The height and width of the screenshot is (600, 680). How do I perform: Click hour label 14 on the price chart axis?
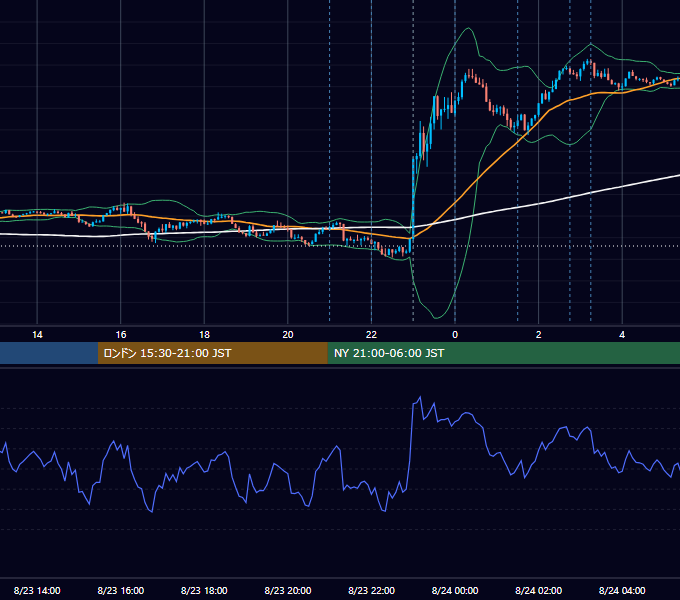[37, 335]
